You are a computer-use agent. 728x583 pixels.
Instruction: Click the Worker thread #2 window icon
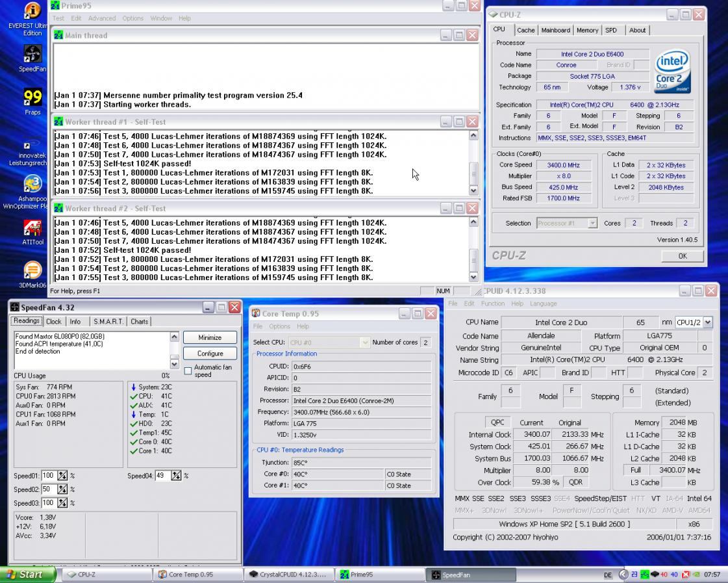(x=58, y=208)
